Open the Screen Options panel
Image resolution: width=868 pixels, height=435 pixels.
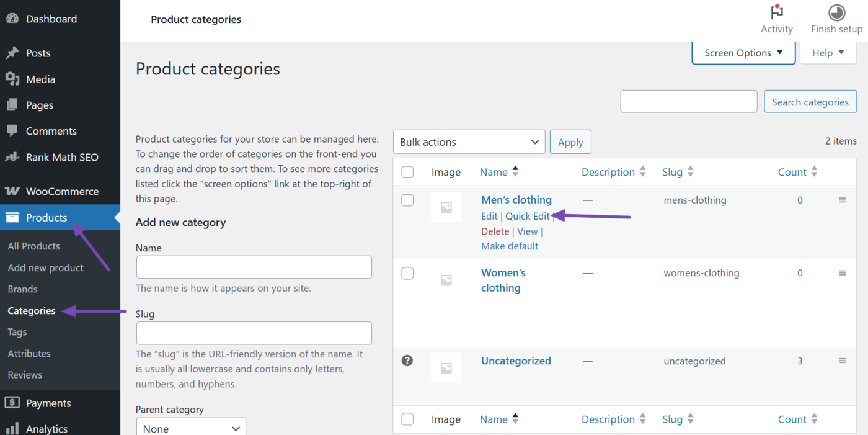[743, 52]
